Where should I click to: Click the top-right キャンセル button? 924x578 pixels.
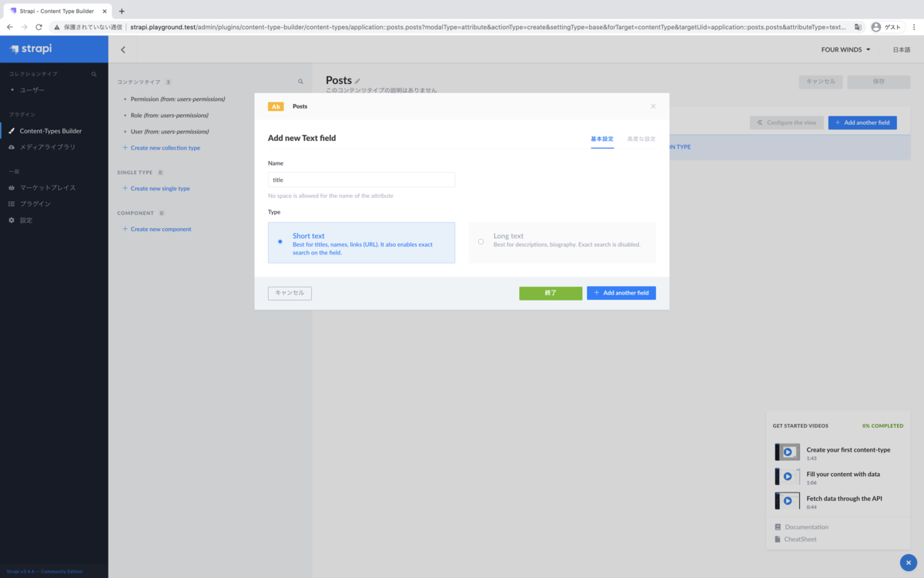point(821,81)
